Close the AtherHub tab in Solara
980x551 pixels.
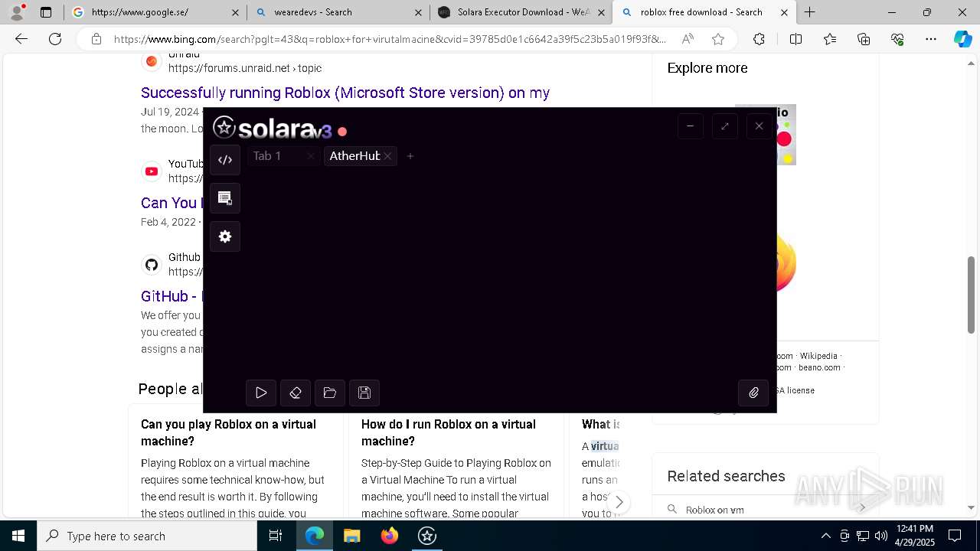click(x=388, y=156)
